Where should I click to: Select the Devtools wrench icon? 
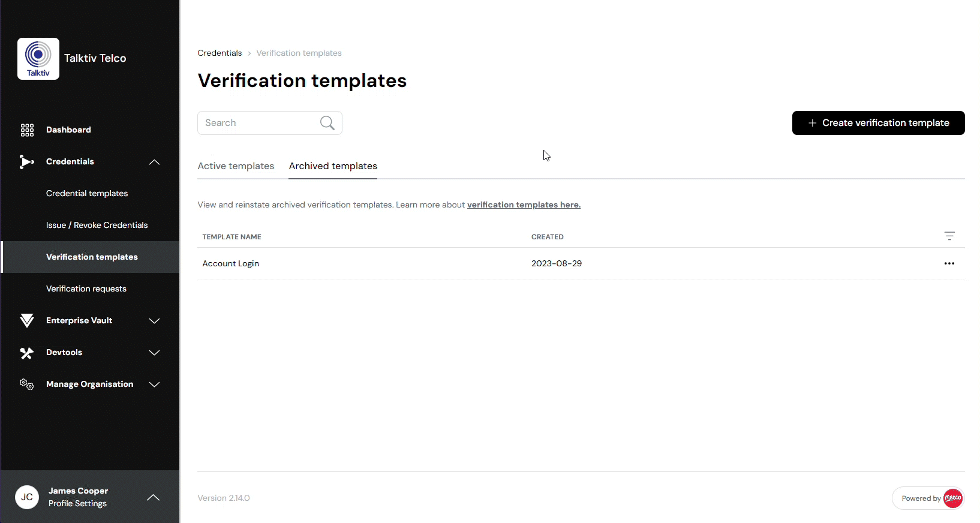coord(26,353)
